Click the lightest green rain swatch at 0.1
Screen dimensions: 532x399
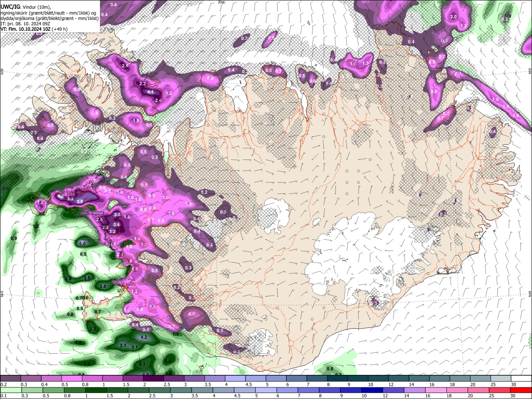(x=10, y=390)
